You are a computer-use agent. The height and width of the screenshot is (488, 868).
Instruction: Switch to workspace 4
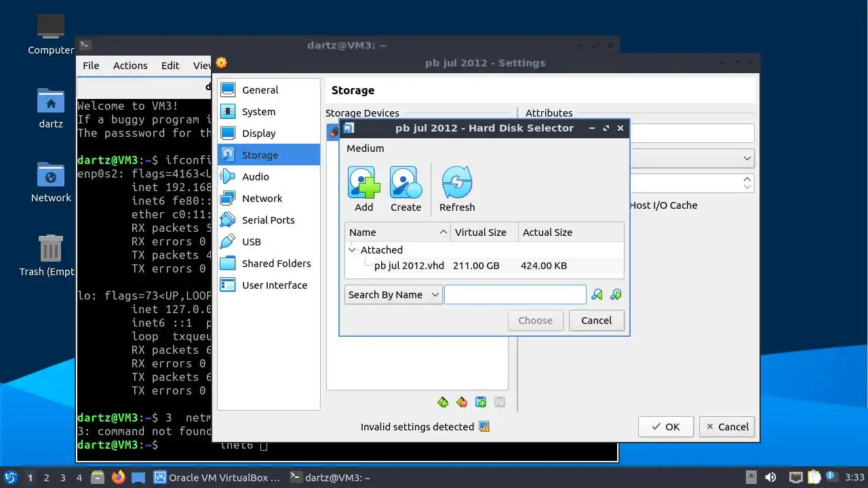(79, 478)
